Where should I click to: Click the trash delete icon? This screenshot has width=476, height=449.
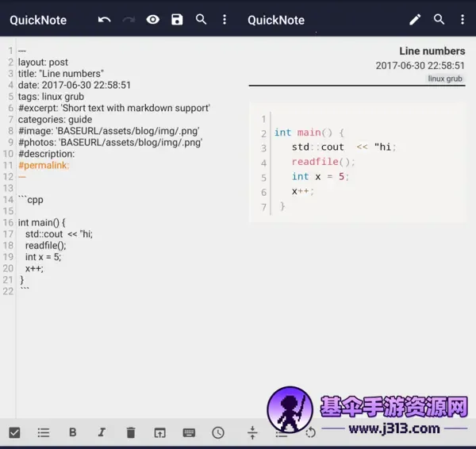click(x=131, y=432)
